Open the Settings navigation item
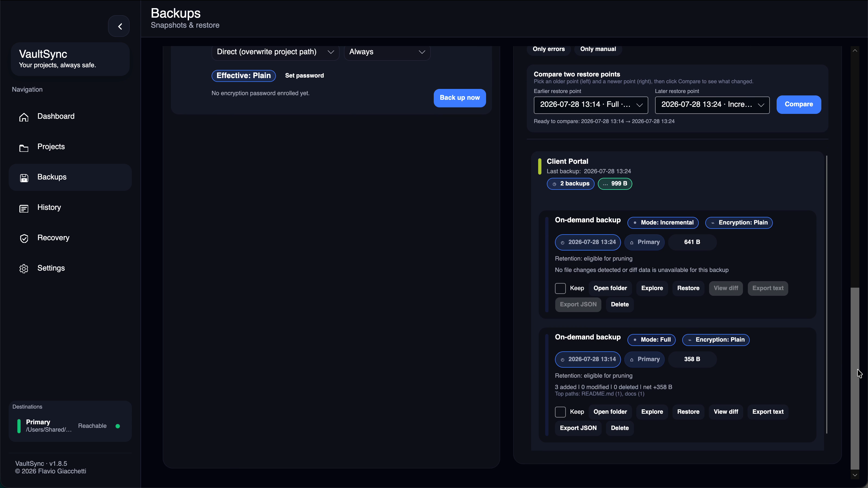This screenshot has width=868, height=488. pos(70,268)
